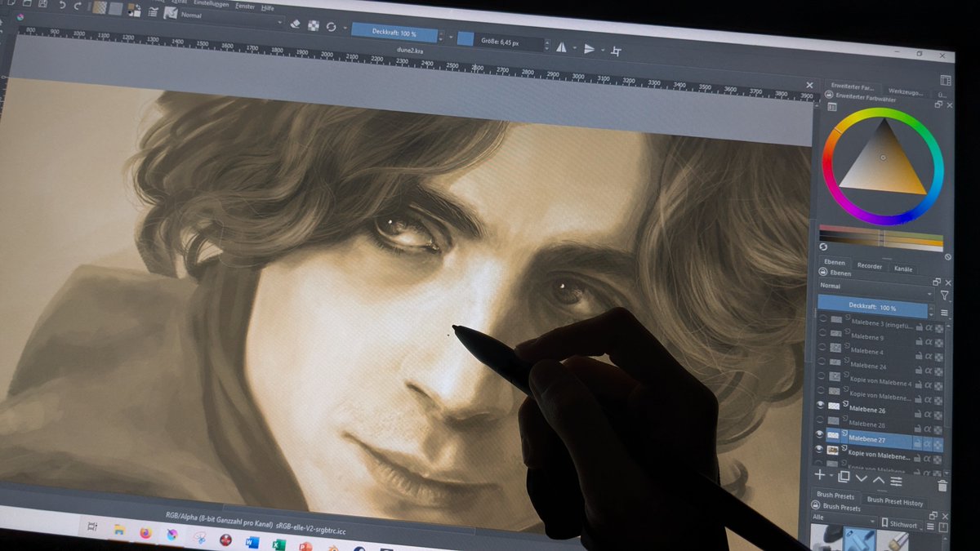Open the Ebenen panel hamburger options menu

tap(944, 312)
